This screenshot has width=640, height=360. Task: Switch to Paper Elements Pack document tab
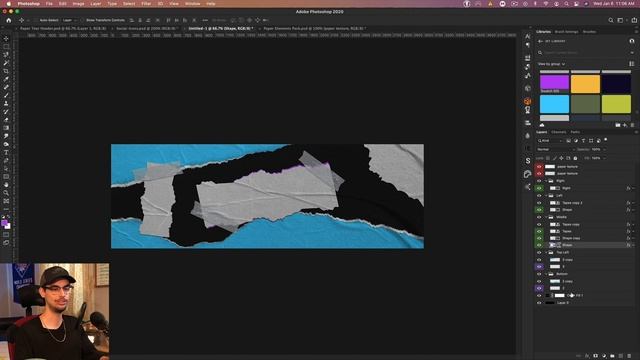coord(314,29)
